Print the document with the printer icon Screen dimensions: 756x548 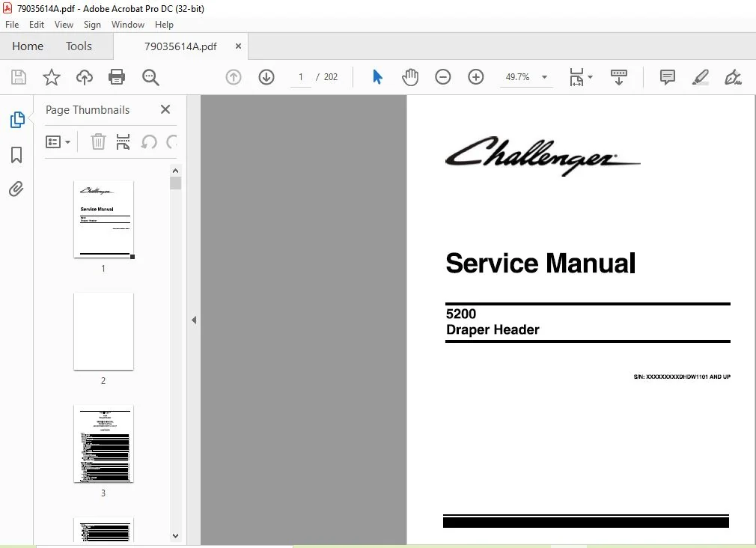(117, 77)
